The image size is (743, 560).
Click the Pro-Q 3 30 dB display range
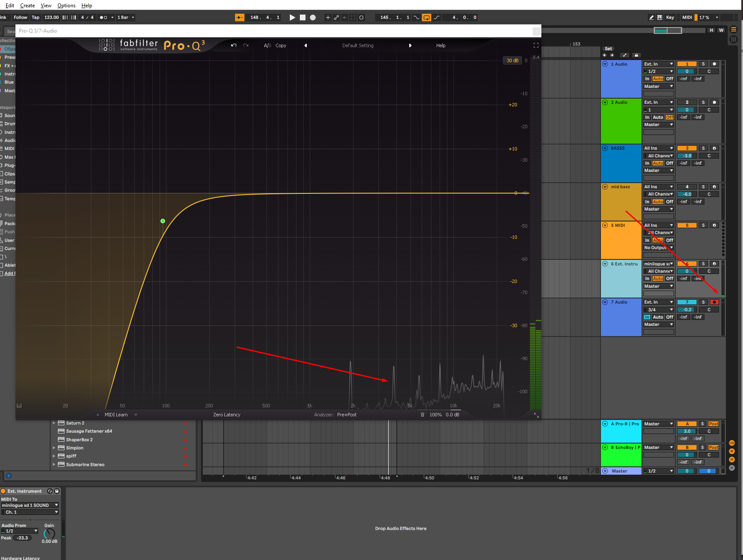tap(513, 60)
